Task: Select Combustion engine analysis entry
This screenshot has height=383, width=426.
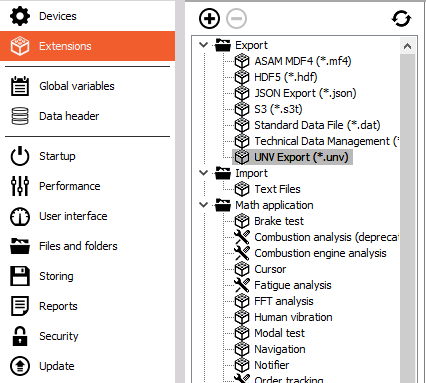Action: 320,253
